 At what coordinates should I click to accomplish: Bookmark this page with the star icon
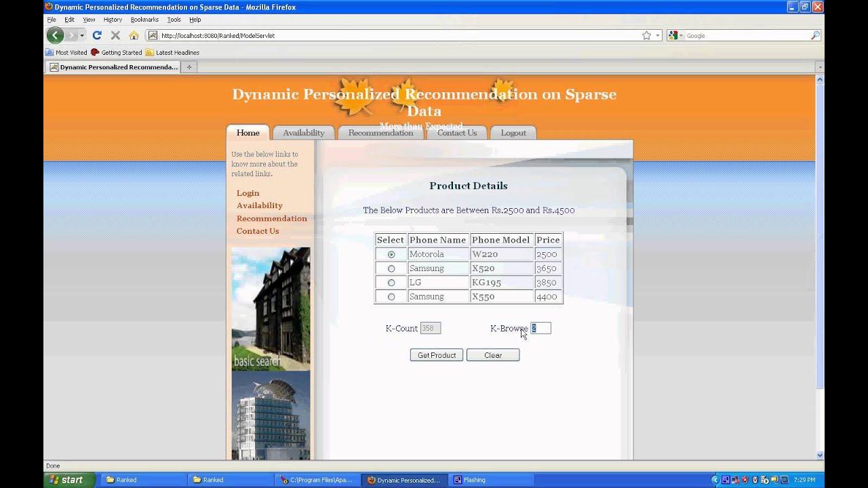[646, 35]
